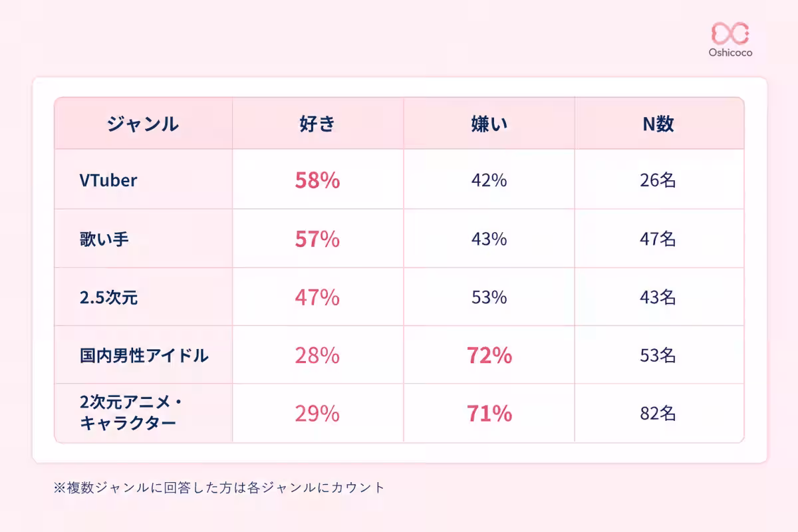Click the 26名 sample size cell
The image size is (798, 532).
pyautogui.click(x=658, y=180)
